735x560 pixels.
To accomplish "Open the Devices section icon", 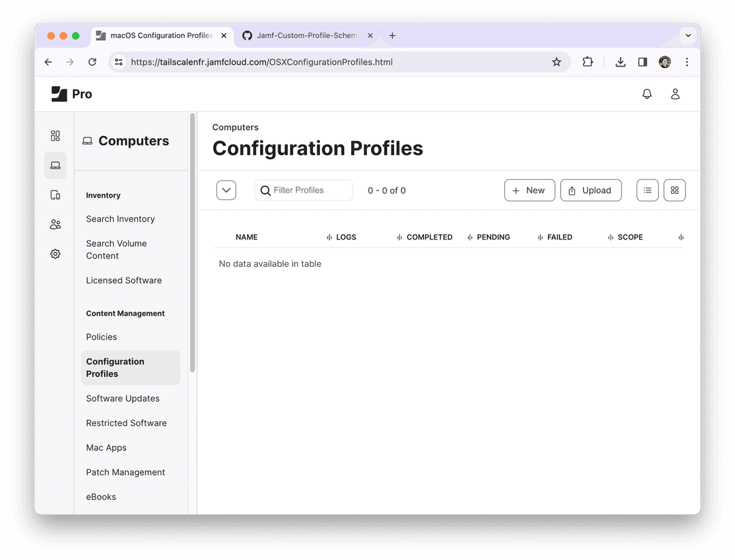I will 55,195.
